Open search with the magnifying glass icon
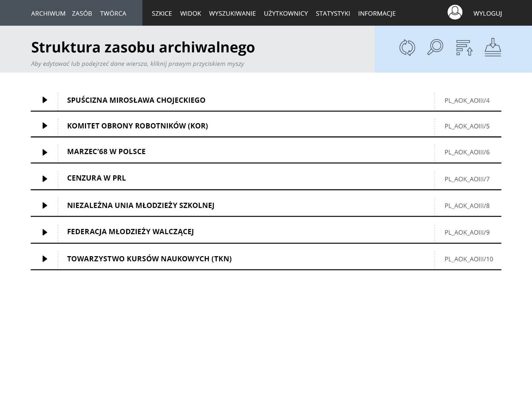This screenshot has height=399, width=532. [x=435, y=47]
